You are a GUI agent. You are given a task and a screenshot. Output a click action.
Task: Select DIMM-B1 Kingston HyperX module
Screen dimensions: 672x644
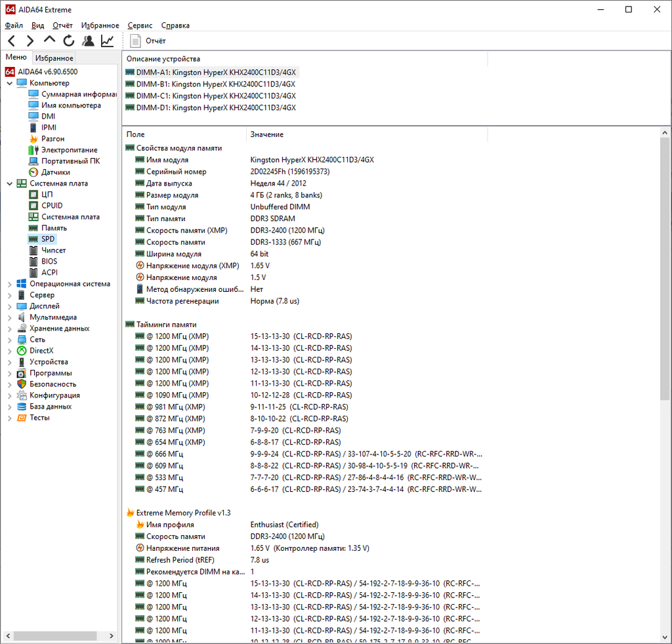coord(211,84)
